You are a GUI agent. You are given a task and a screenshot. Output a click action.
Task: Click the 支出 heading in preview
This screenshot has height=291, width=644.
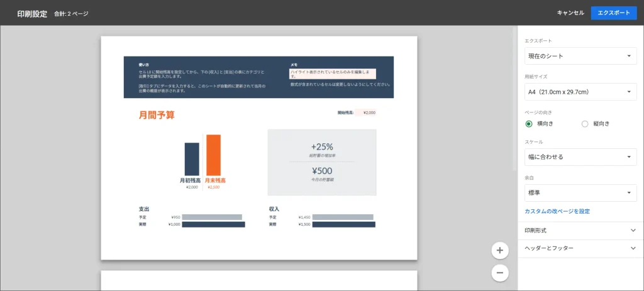(144, 209)
